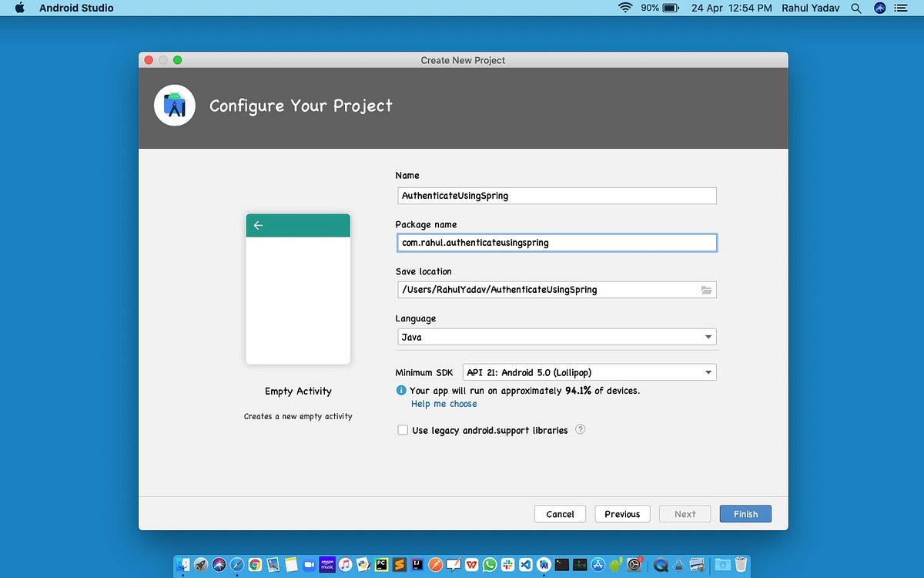
Task: Click the Finish button
Action: coord(745,514)
